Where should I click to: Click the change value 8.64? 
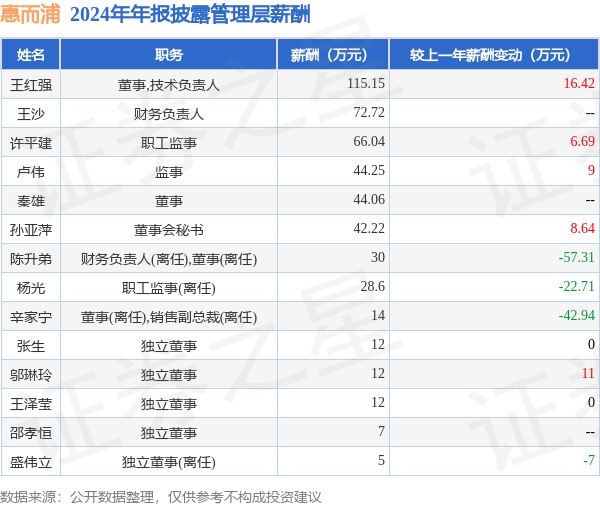pyautogui.click(x=582, y=228)
